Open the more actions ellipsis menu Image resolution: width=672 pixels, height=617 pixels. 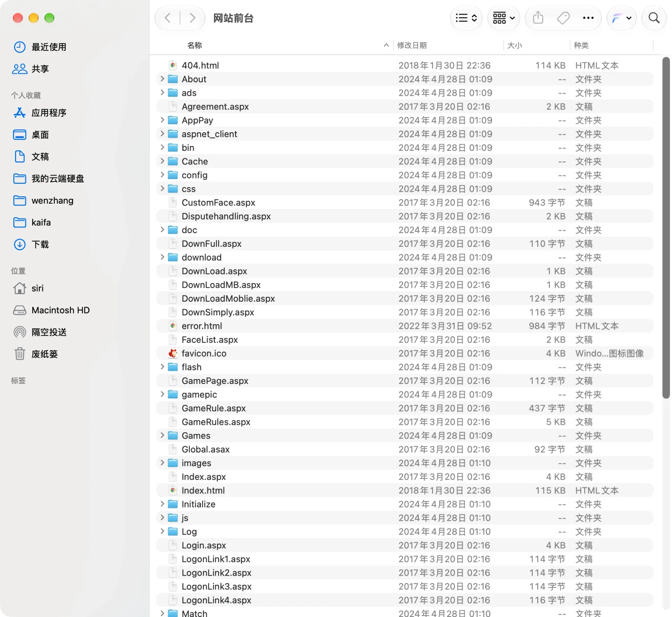(x=588, y=18)
